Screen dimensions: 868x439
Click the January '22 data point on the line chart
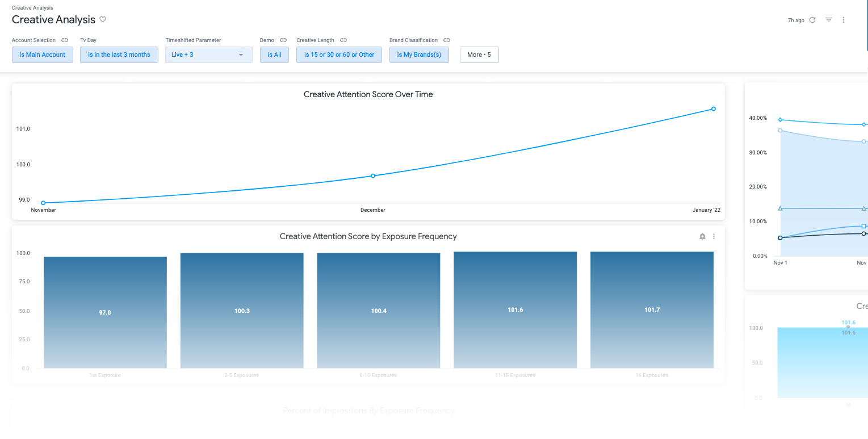[713, 108]
